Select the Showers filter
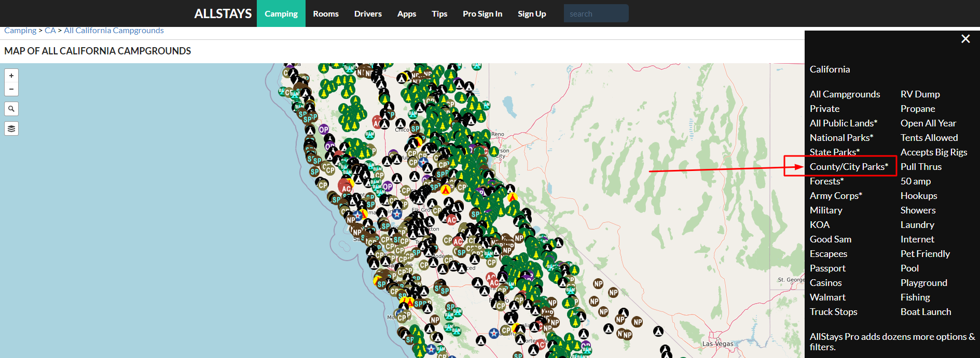980x358 pixels. [x=918, y=210]
